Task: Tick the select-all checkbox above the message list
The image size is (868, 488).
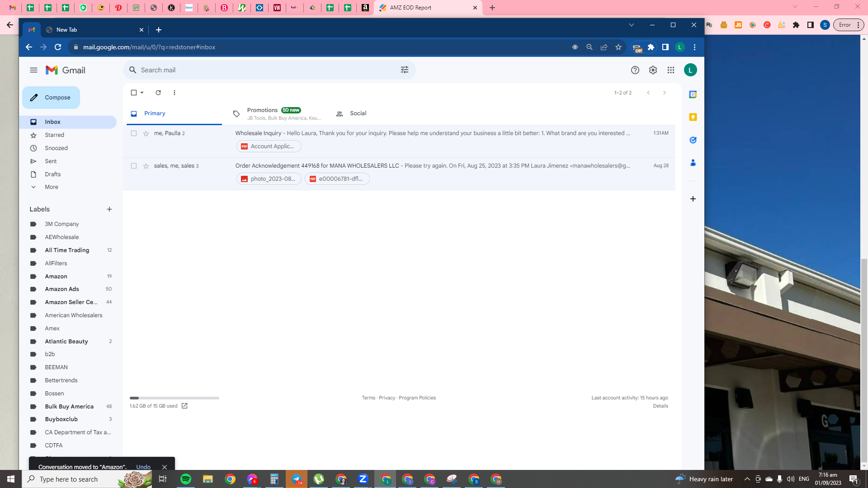Action: click(134, 93)
